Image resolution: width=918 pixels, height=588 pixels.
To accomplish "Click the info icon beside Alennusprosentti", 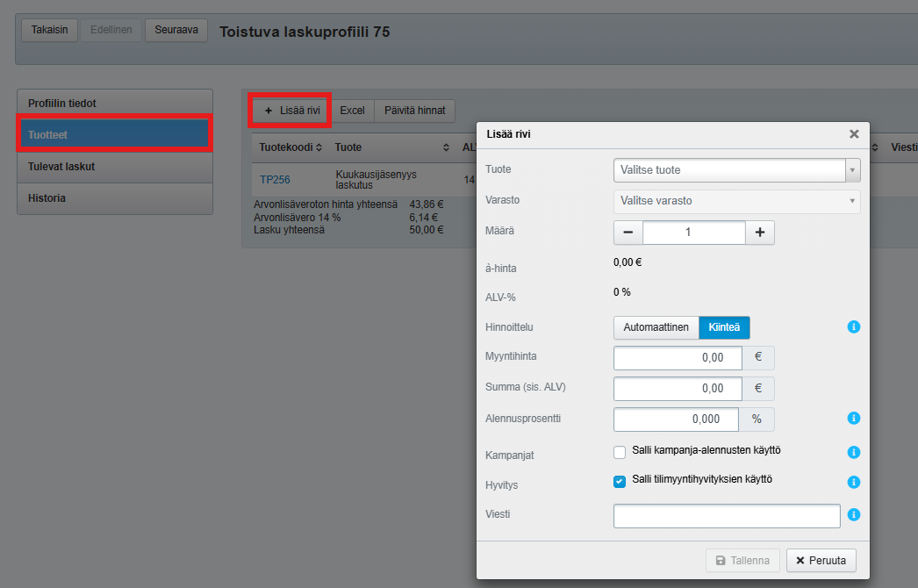I will [853, 419].
